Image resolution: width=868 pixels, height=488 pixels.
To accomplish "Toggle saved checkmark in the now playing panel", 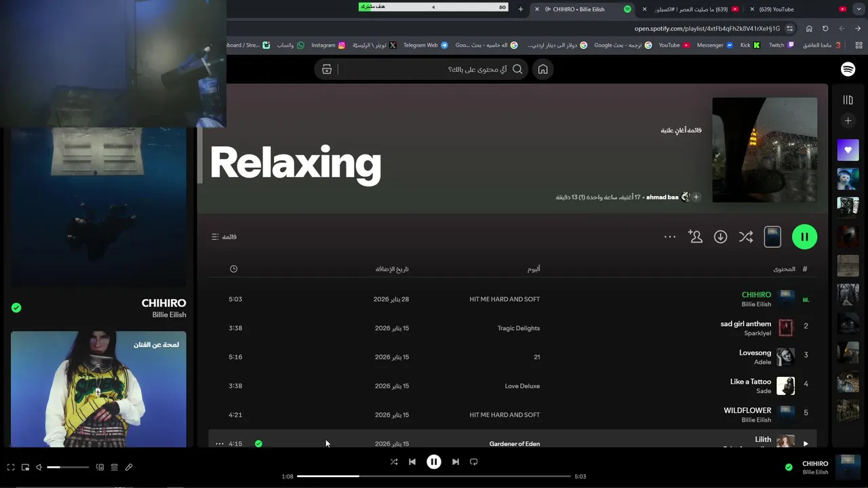I will (16, 308).
